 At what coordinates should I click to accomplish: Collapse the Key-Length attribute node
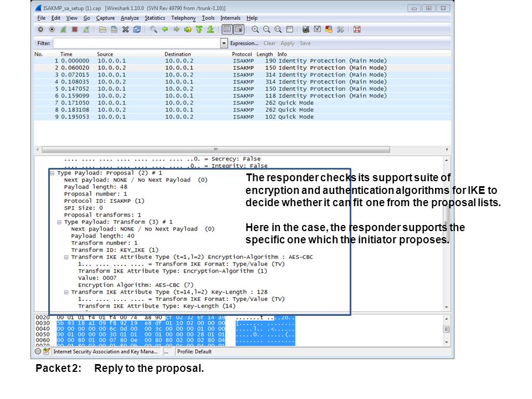[66, 292]
